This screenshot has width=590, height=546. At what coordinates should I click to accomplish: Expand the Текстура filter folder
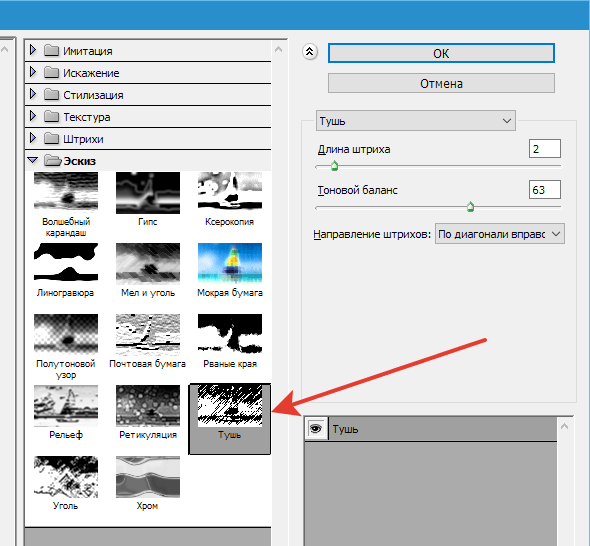pyautogui.click(x=33, y=116)
